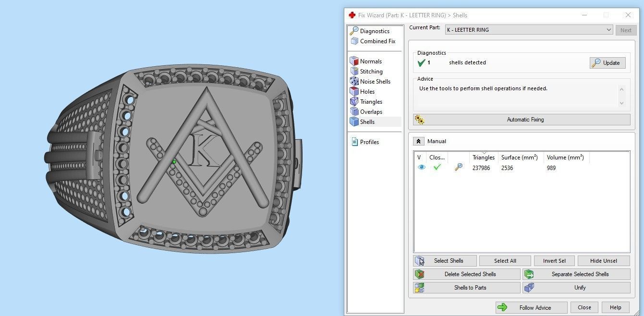Open Combined Fix page

(373, 41)
